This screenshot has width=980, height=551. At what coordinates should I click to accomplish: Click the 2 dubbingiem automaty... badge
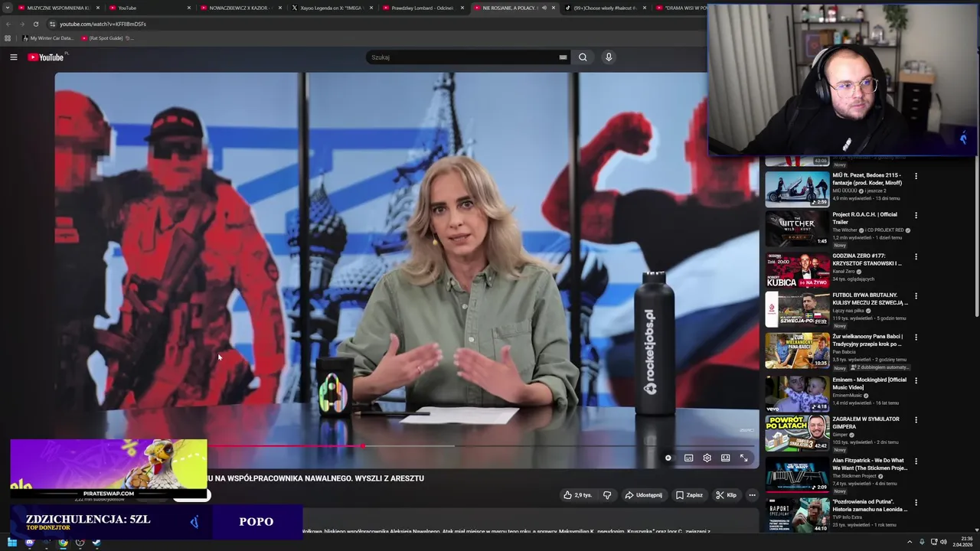pos(879,367)
